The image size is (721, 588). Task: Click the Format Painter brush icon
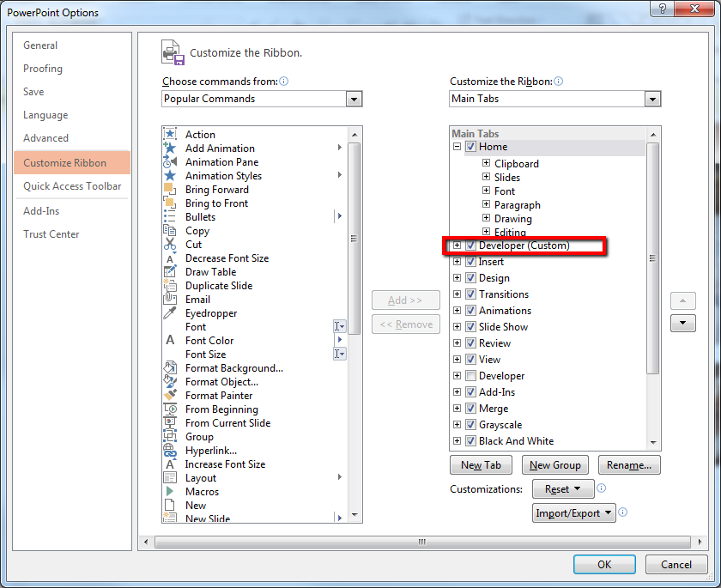pos(170,396)
